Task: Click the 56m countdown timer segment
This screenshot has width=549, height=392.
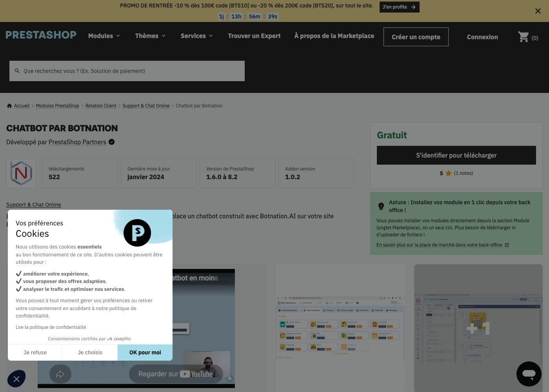Action: click(255, 16)
